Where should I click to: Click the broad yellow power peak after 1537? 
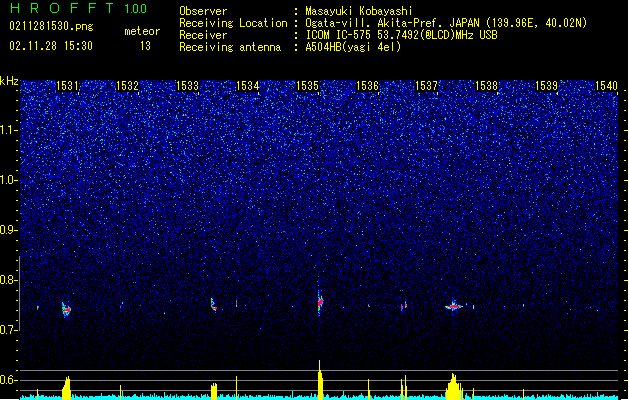(x=454, y=386)
